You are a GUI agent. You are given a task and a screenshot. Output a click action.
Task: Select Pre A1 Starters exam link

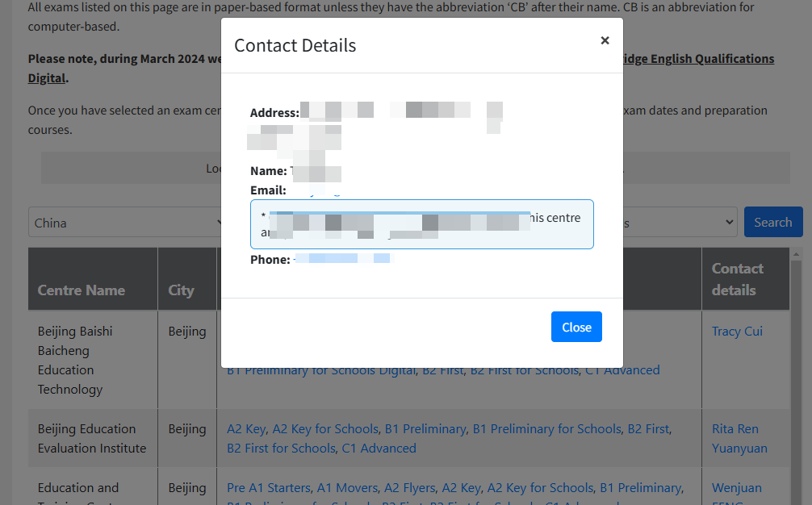[268, 488]
